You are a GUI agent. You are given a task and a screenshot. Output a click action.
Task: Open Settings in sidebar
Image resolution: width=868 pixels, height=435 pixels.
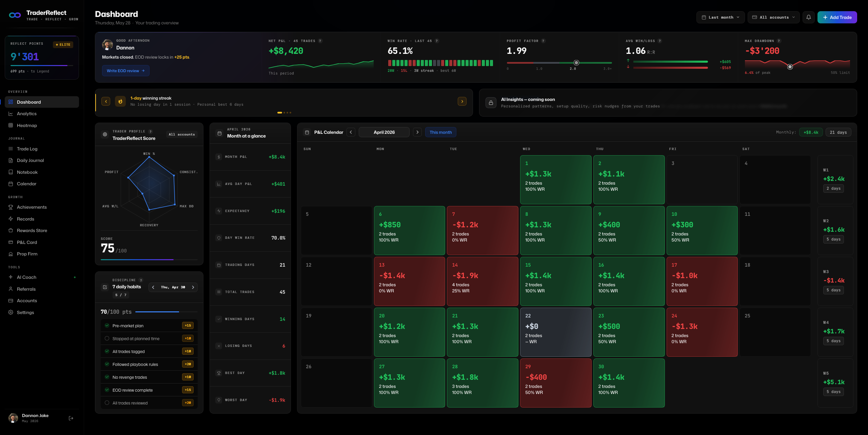[42, 312]
